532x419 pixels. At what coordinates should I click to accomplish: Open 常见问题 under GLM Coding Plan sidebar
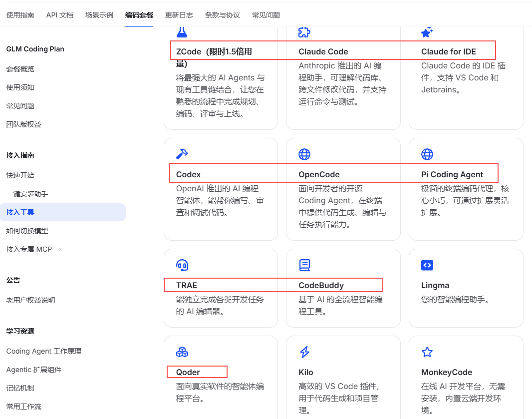click(x=20, y=106)
